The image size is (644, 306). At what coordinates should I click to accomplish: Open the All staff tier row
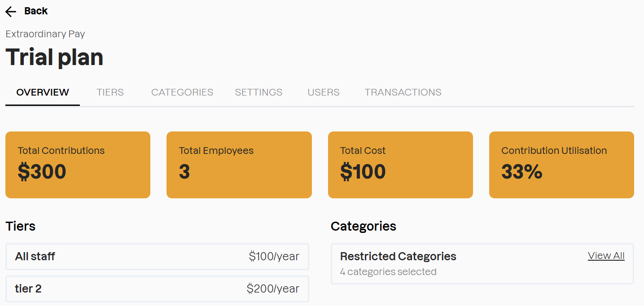click(x=157, y=257)
